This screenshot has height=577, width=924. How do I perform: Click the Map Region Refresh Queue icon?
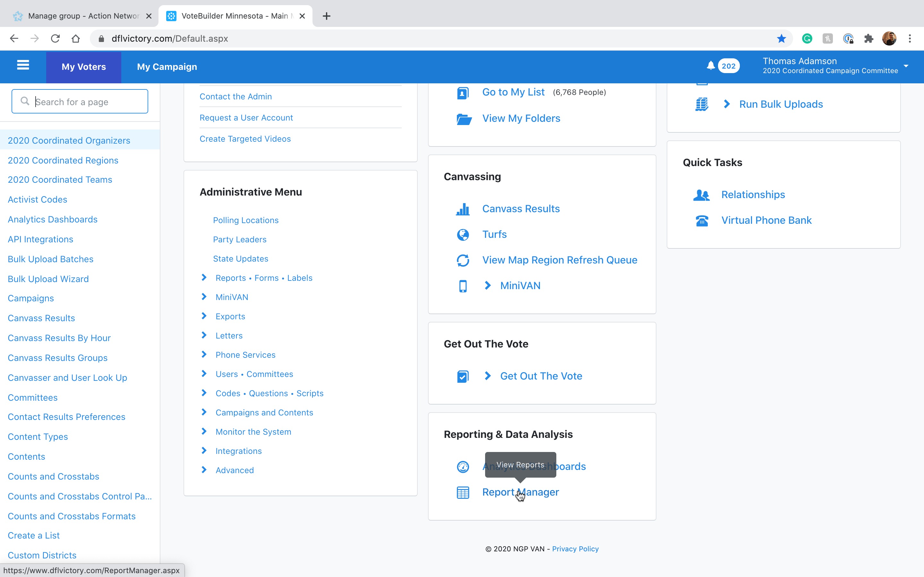pos(463,260)
